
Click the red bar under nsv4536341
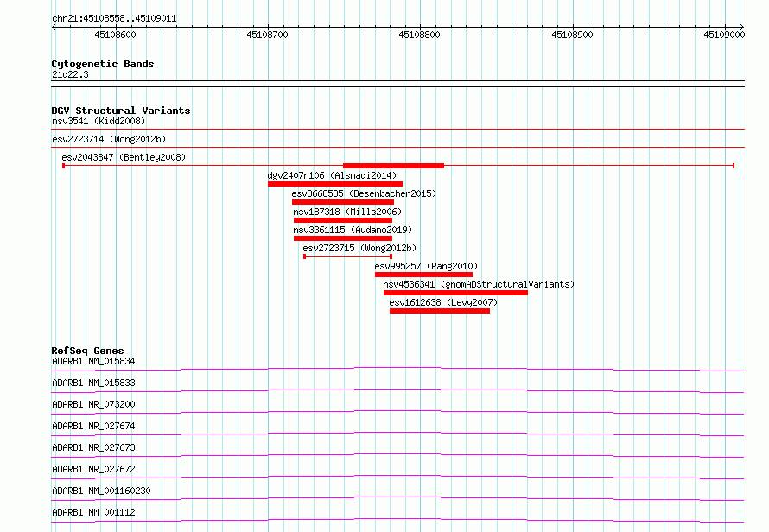(x=455, y=293)
